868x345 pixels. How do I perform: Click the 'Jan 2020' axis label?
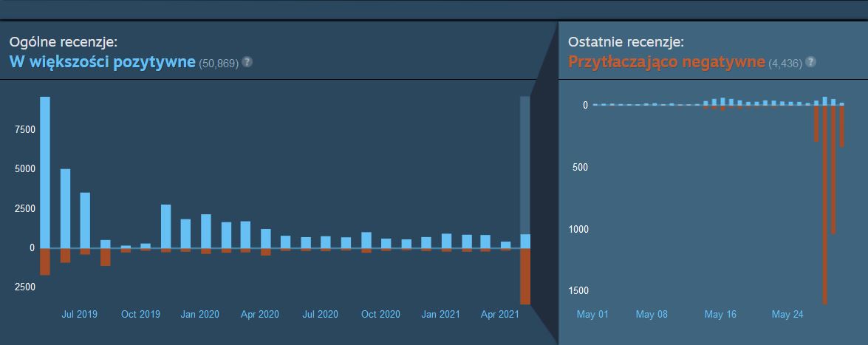click(199, 314)
